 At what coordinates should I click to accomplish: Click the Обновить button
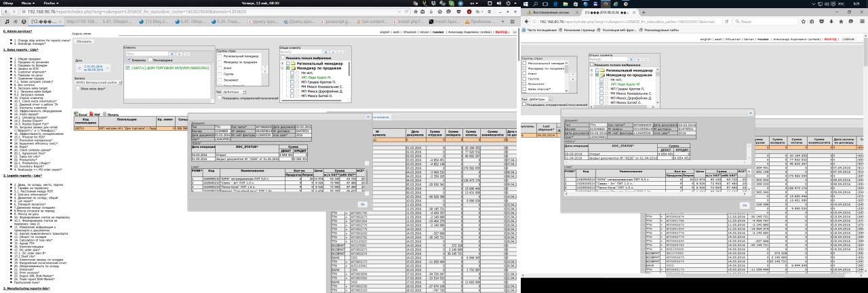coord(83,42)
